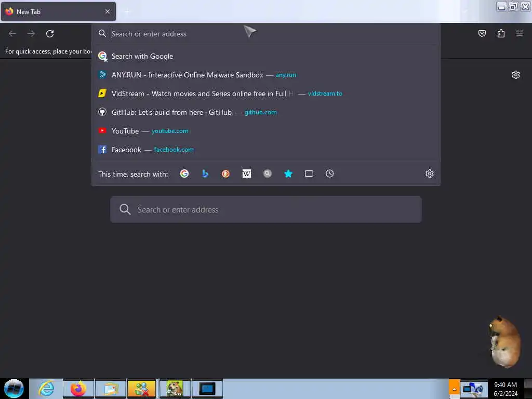The image size is (532, 399).
Task: Open the YouTube suggestion
Action: click(x=265, y=131)
